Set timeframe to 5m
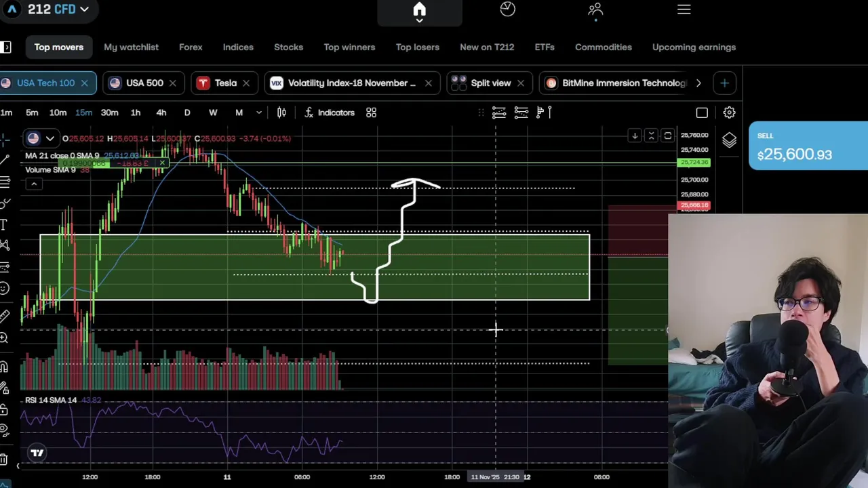This screenshot has height=488, width=868. [x=32, y=113]
